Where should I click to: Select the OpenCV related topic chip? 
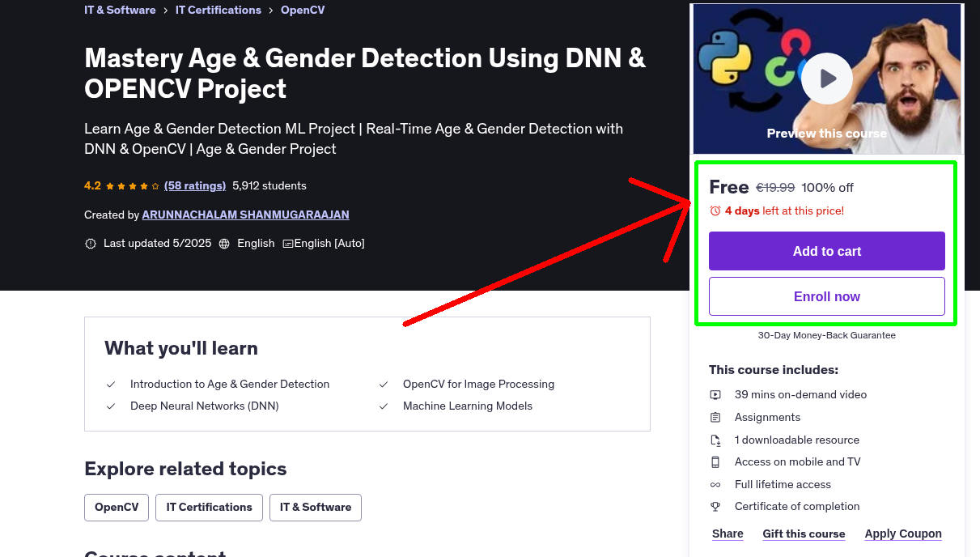[117, 508]
